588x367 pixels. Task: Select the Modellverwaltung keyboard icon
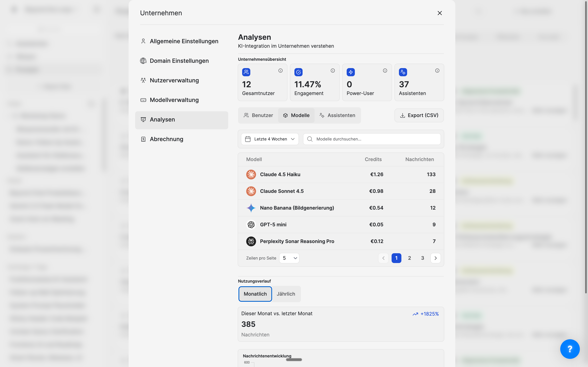[x=143, y=100]
